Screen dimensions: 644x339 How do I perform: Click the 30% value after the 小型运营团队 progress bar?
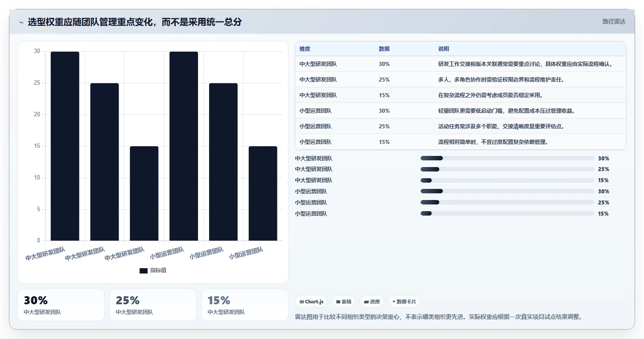[x=603, y=192]
